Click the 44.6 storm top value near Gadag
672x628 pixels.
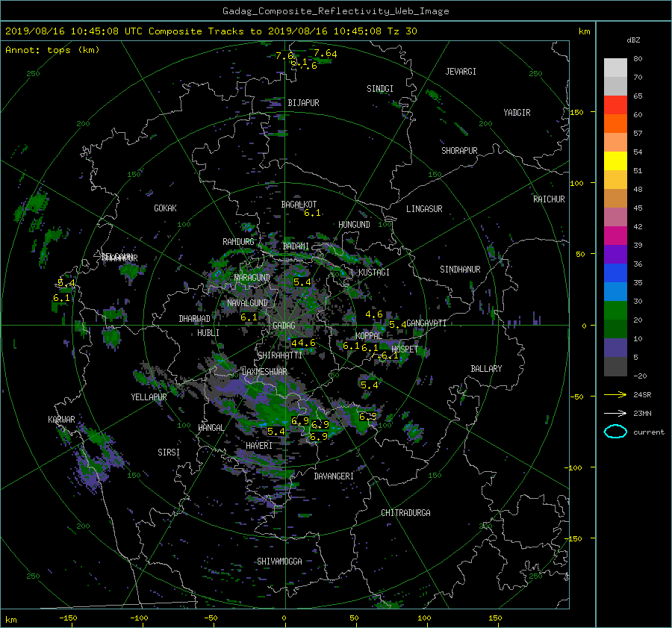pyautogui.click(x=303, y=343)
